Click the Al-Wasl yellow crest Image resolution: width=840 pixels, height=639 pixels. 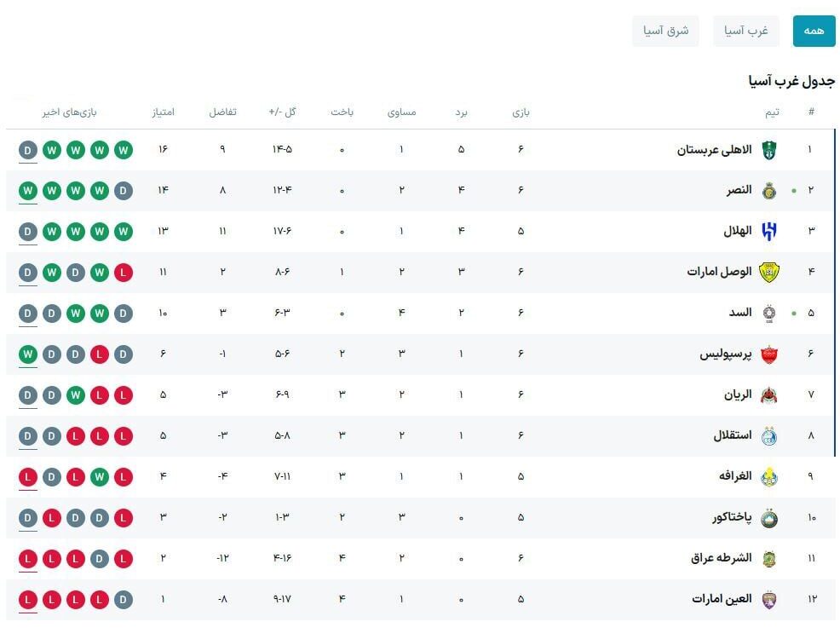pyautogui.click(x=769, y=273)
